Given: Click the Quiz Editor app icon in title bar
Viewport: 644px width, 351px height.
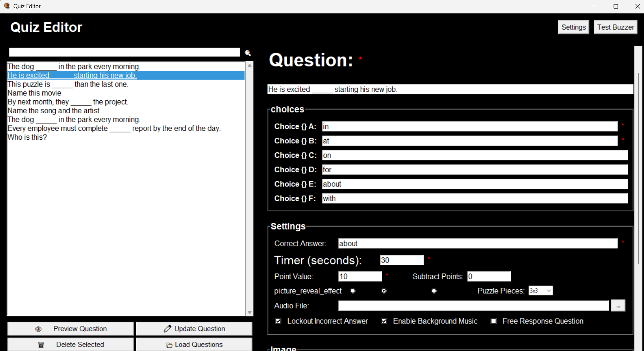Looking at the screenshot, I should point(7,6).
